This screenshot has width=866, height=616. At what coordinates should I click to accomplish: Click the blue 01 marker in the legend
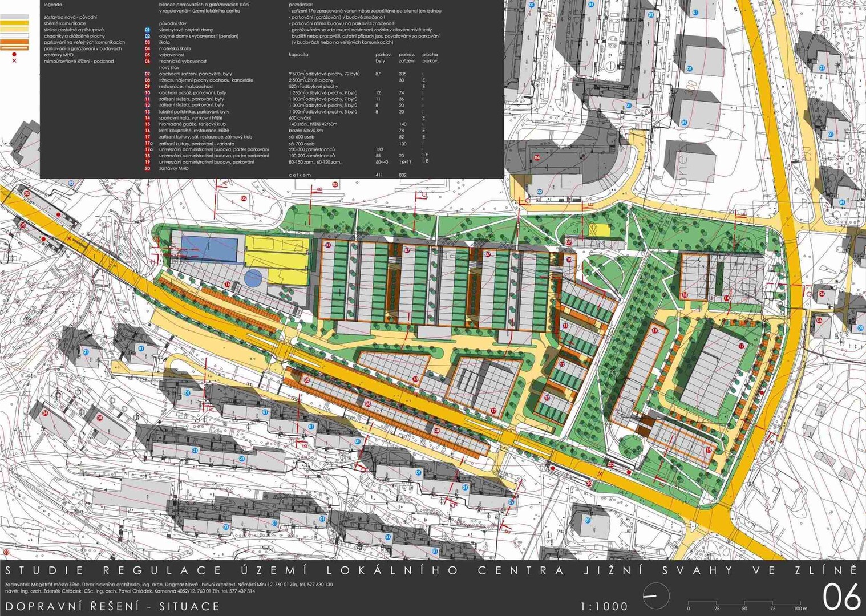(147, 30)
